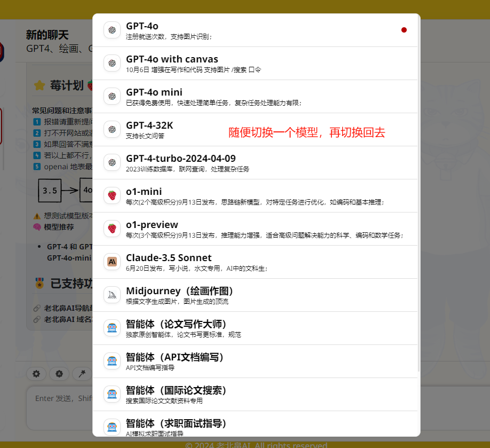This screenshot has width=490, height=448.
Task: Click the Anthropic logo beside Claude-3.5 Sonnet
Action: point(112,262)
